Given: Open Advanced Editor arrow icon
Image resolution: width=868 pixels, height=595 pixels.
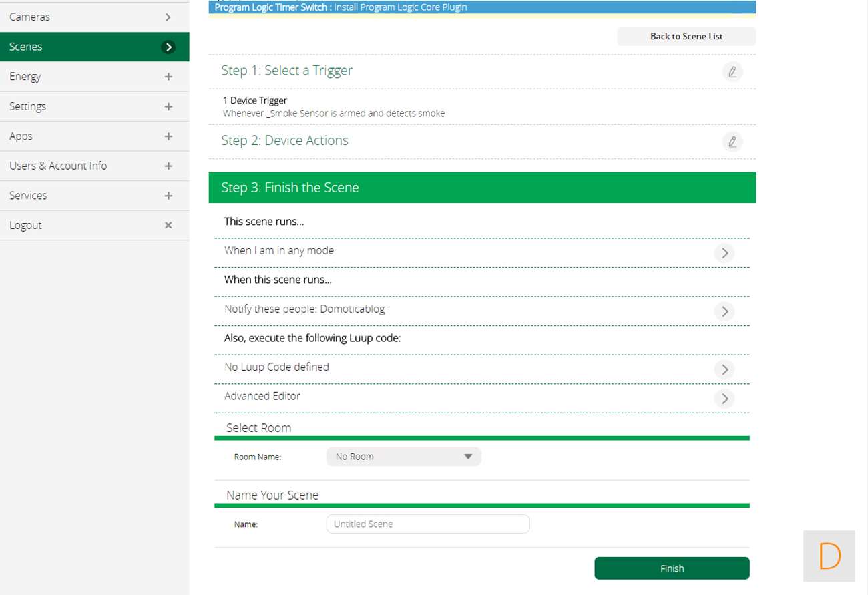Looking at the screenshot, I should pos(724,399).
